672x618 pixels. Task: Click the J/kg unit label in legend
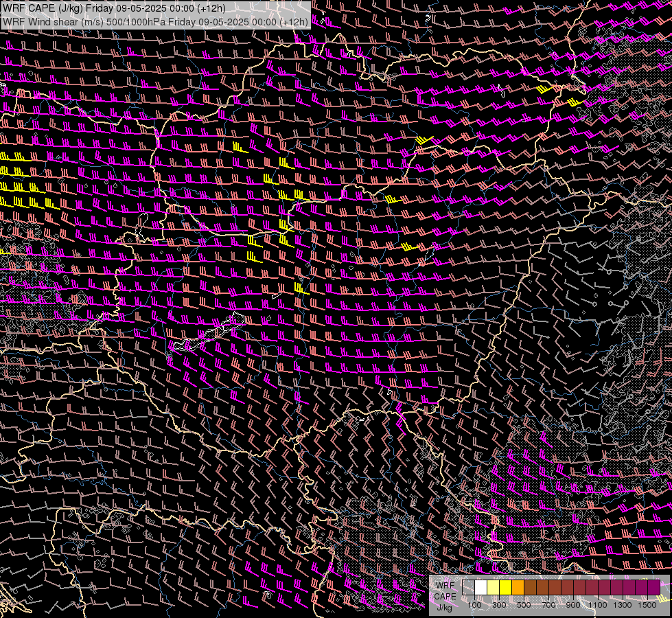pyautogui.click(x=445, y=608)
